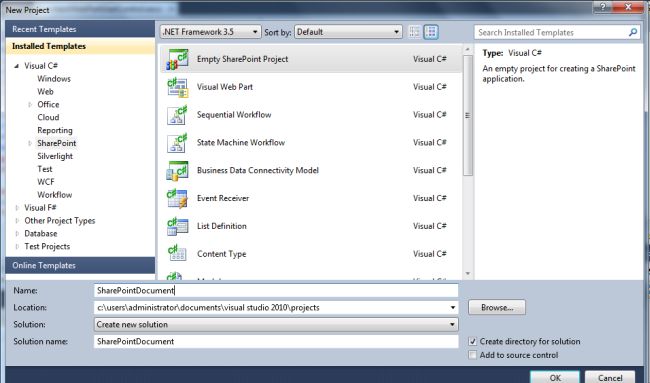Viewport: 650px width, 383px height.
Task: Click the Solution name input field
Action: [276, 342]
